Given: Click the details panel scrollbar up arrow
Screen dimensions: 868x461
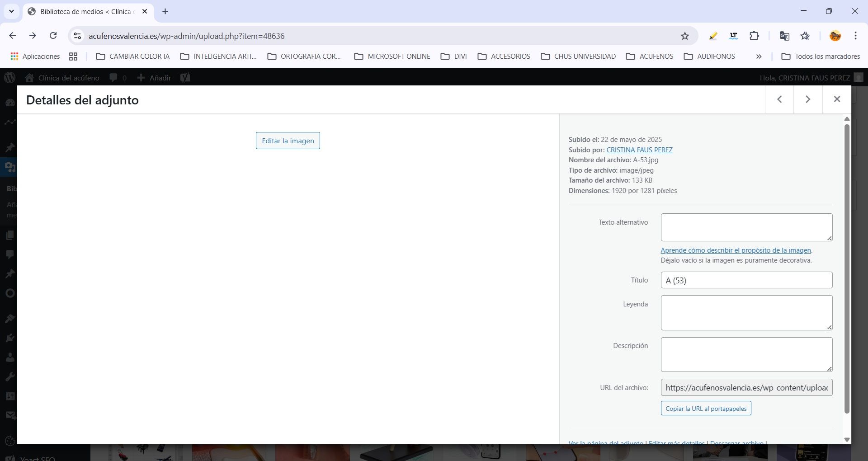Looking at the screenshot, I should (x=847, y=119).
